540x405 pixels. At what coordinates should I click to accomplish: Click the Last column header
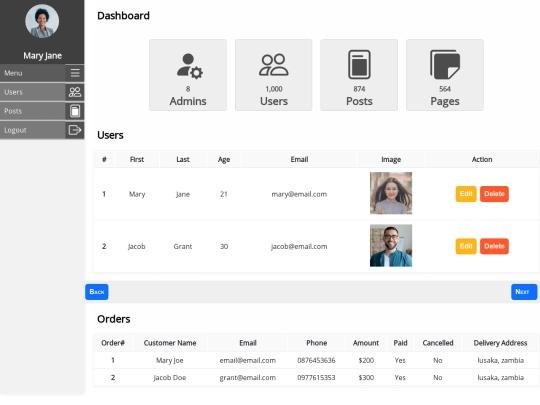pos(183,159)
